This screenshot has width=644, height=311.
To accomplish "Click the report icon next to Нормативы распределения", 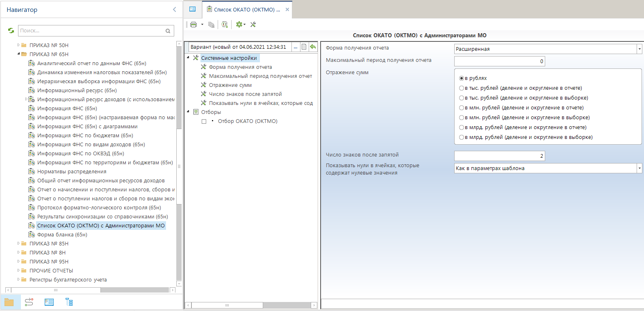I will 32,171.
